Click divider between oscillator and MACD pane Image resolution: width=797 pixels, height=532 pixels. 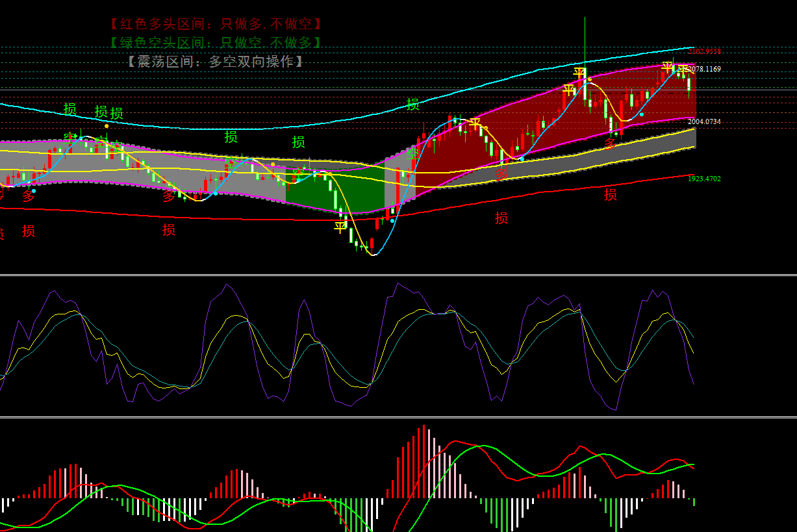[398, 417]
